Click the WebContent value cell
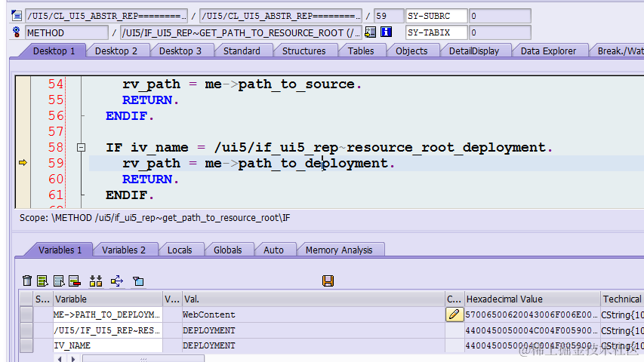The height and width of the screenshot is (362, 644). tap(313, 314)
